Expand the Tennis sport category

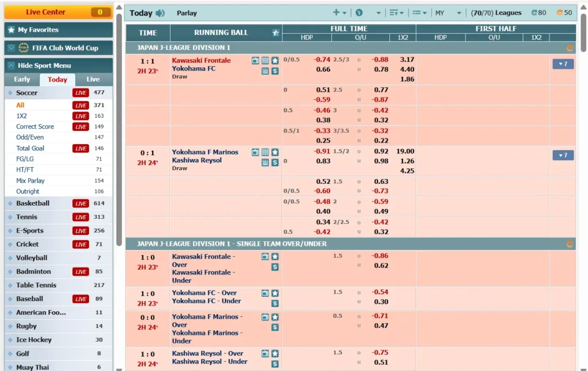[x=59, y=217]
